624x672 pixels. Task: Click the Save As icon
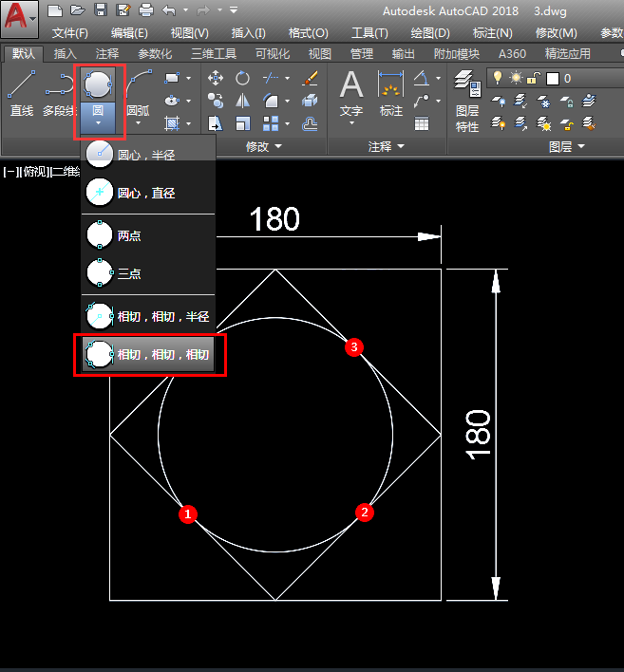(123, 10)
